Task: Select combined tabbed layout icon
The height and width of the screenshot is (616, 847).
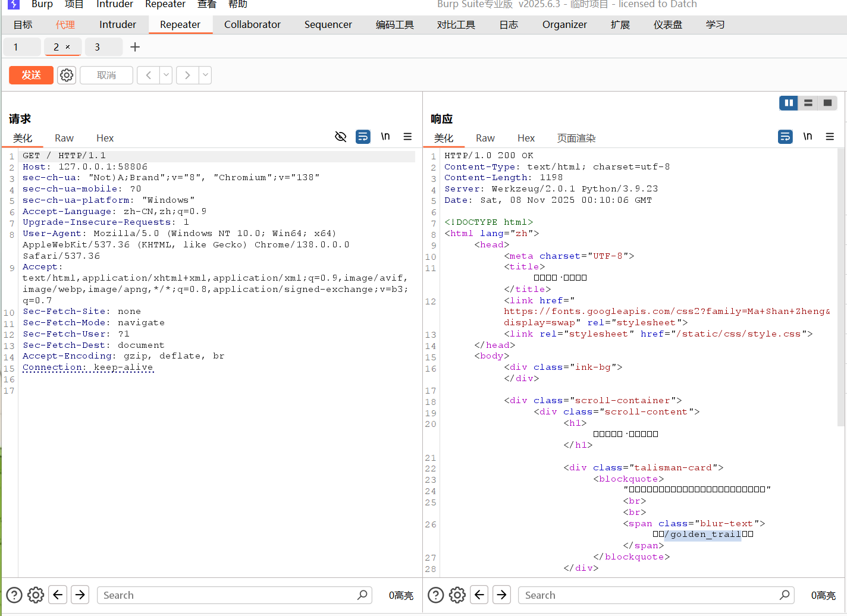Action: pyautogui.click(x=827, y=103)
